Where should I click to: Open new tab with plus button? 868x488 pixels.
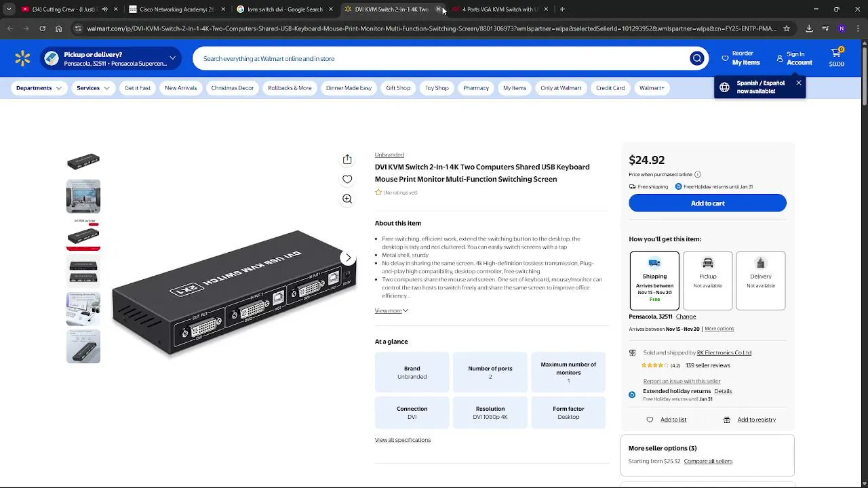562,9
